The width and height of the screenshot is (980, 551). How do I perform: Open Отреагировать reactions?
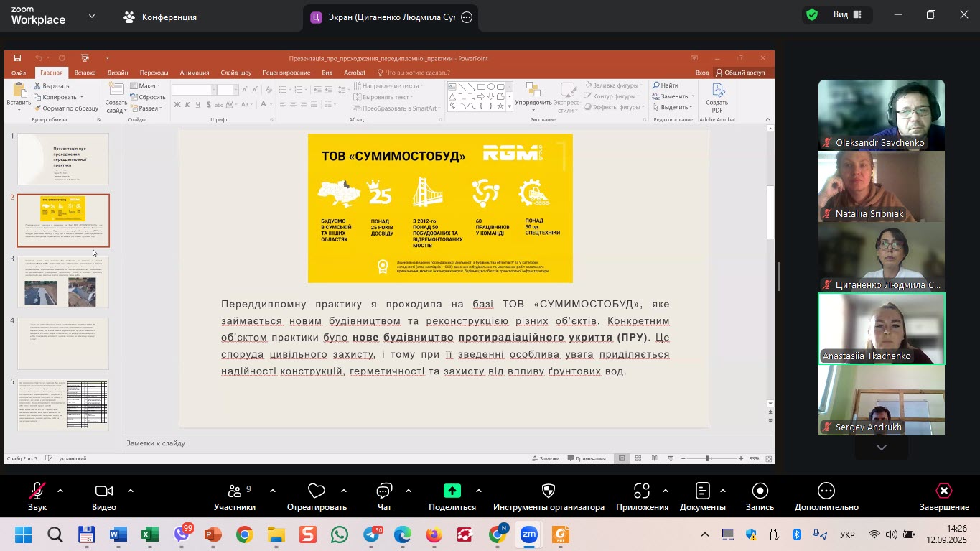(x=317, y=496)
